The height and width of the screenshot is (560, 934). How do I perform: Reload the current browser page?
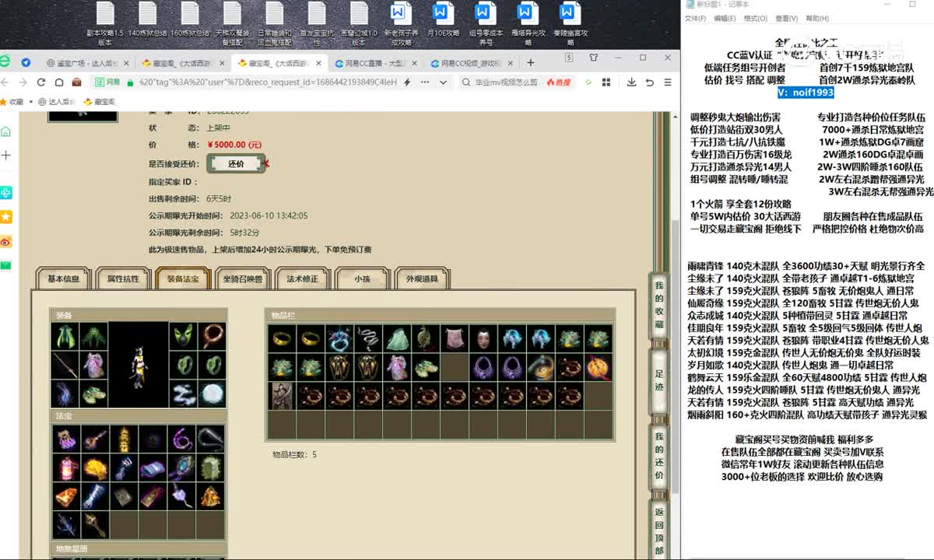[40, 82]
